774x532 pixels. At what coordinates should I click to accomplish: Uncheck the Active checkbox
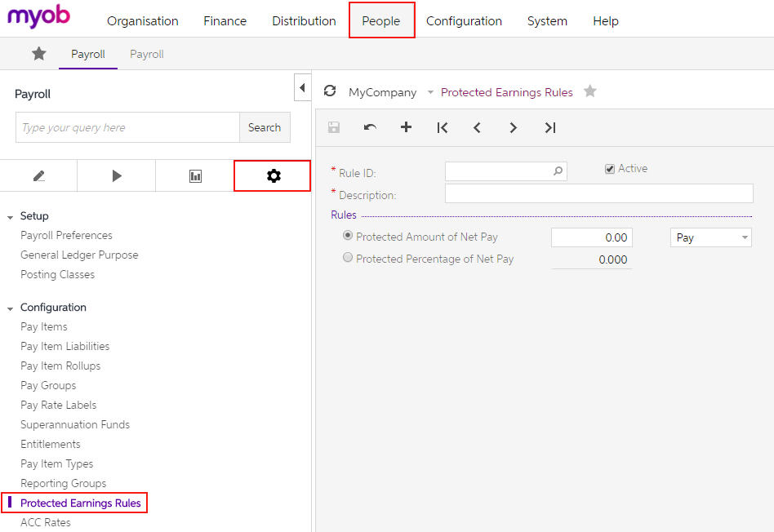(x=610, y=169)
